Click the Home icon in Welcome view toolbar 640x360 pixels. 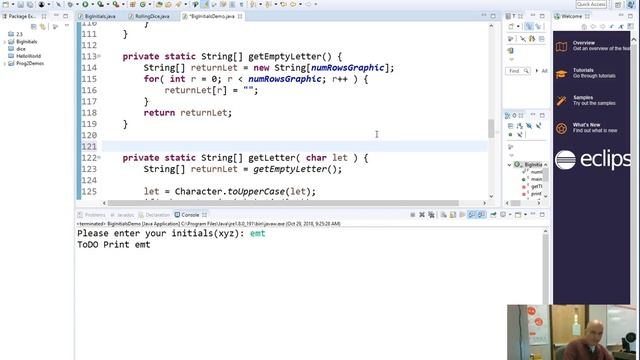[584, 27]
